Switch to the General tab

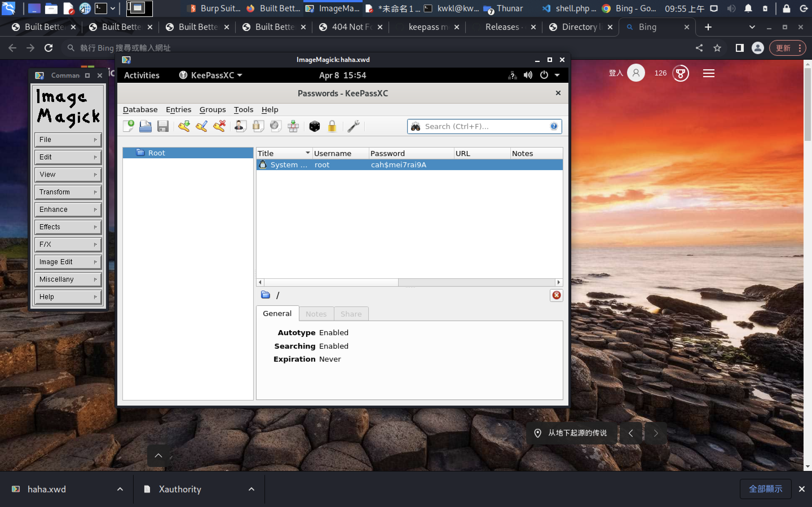(277, 313)
